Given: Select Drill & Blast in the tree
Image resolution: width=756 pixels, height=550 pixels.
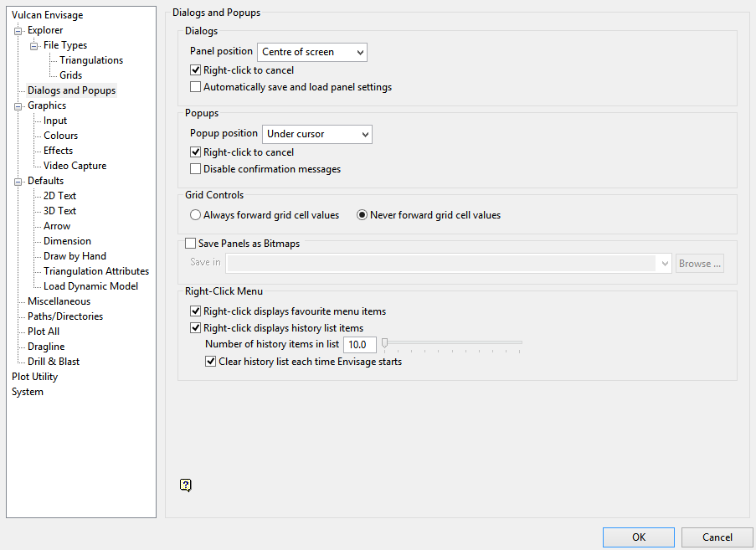Looking at the screenshot, I should click(54, 361).
